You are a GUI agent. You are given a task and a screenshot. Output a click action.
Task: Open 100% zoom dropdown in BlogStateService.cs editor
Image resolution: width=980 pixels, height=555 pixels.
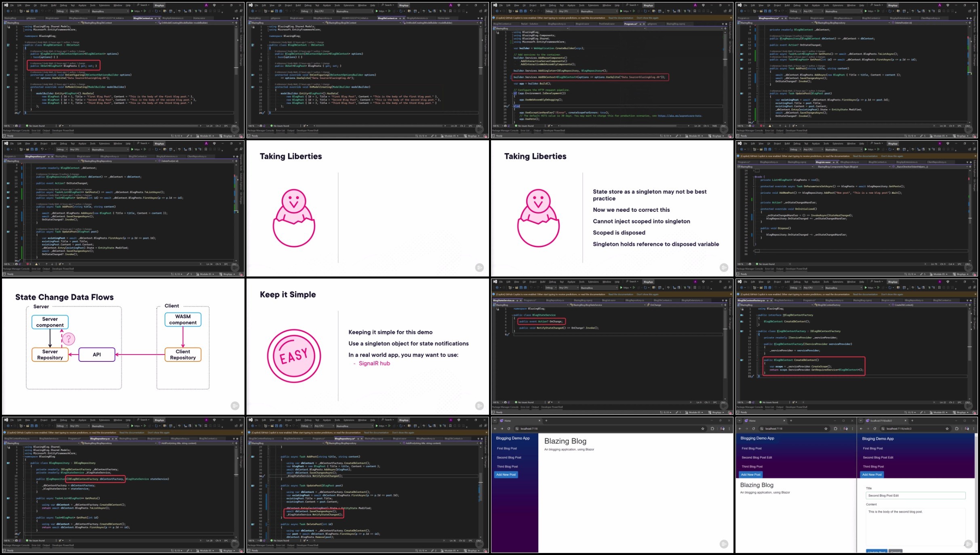[498, 402]
